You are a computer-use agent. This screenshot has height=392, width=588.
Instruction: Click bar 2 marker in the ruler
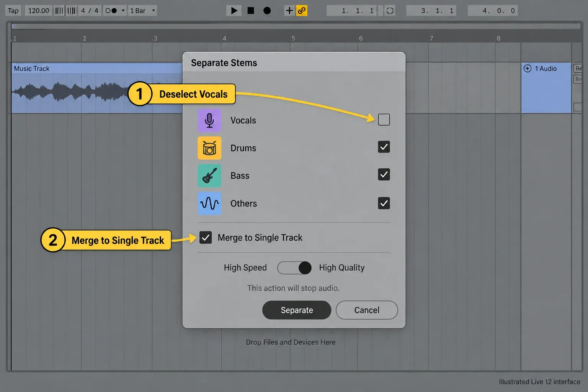click(85, 38)
